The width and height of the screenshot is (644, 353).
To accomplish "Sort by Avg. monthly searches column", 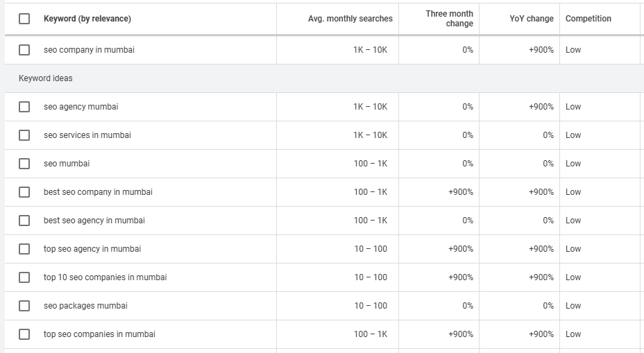I will pyautogui.click(x=350, y=19).
